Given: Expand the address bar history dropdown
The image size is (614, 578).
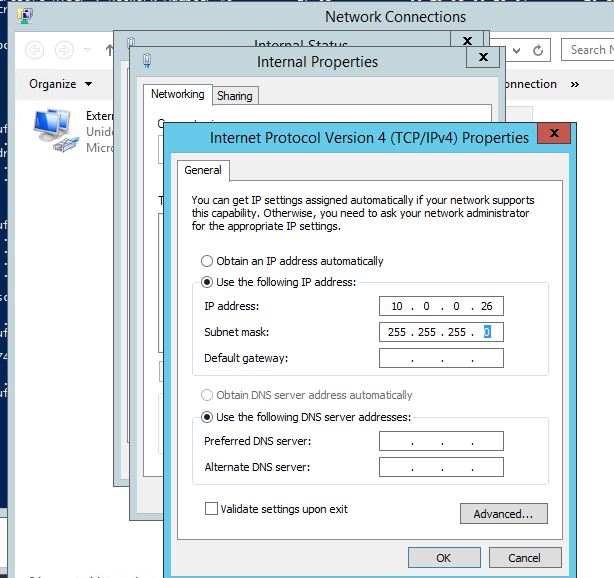Looking at the screenshot, I should click(x=516, y=49).
